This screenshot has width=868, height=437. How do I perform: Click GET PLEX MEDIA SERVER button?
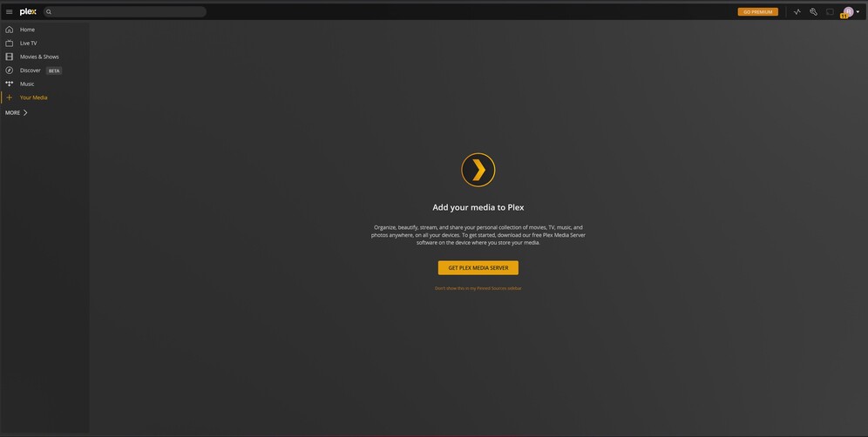[478, 268]
